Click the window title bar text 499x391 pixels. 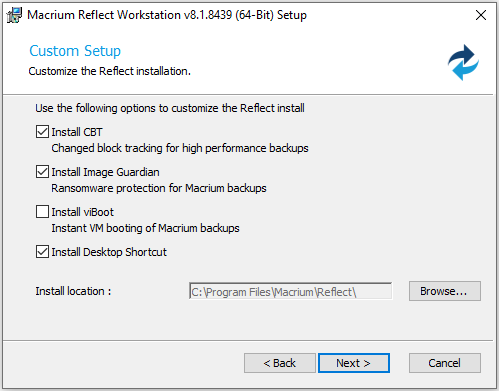[x=167, y=15]
